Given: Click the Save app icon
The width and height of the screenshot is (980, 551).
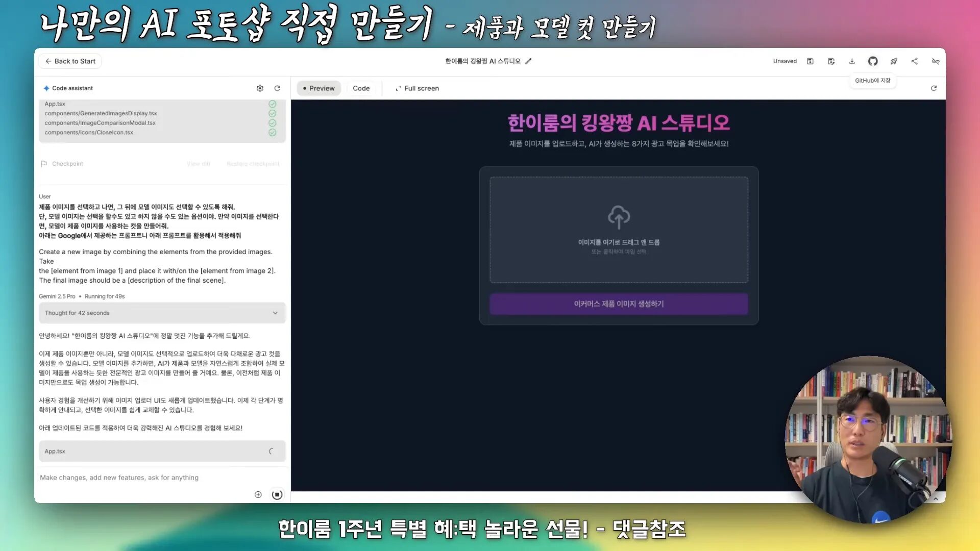Looking at the screenshot, I should point(810,61).
